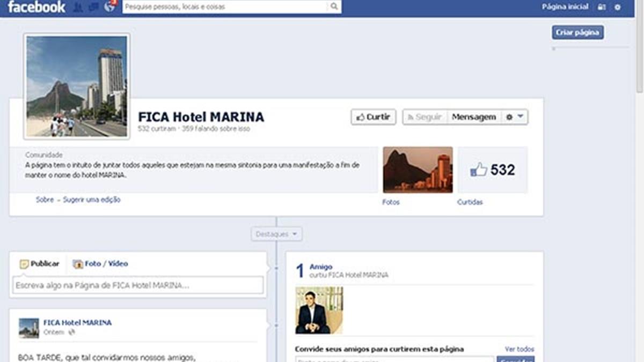Open privacy shortcuts lock icon
644x362 pixels.
(602, 8)
